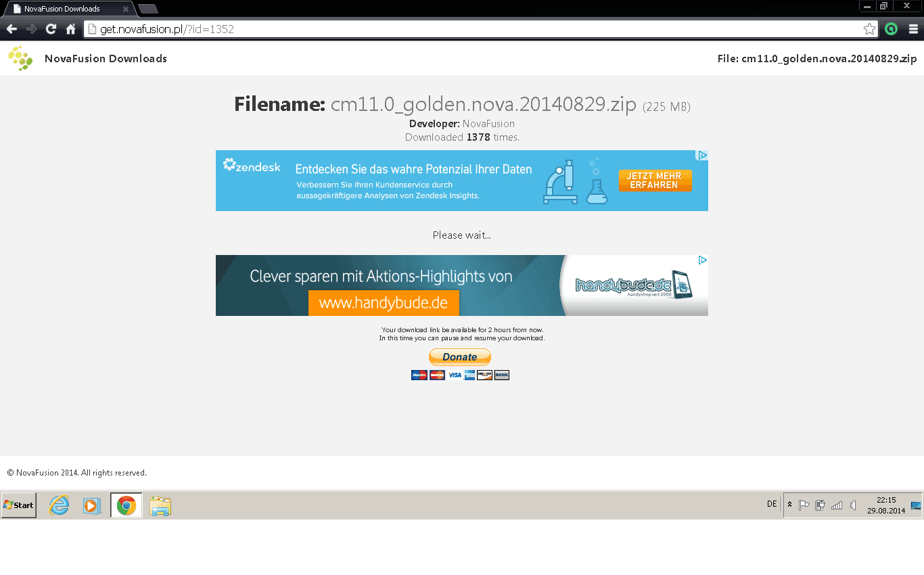This screenshot has width=924, height=575.
Task: Launch Internet Explorer from the taskbar
Action: click(60, 505)
